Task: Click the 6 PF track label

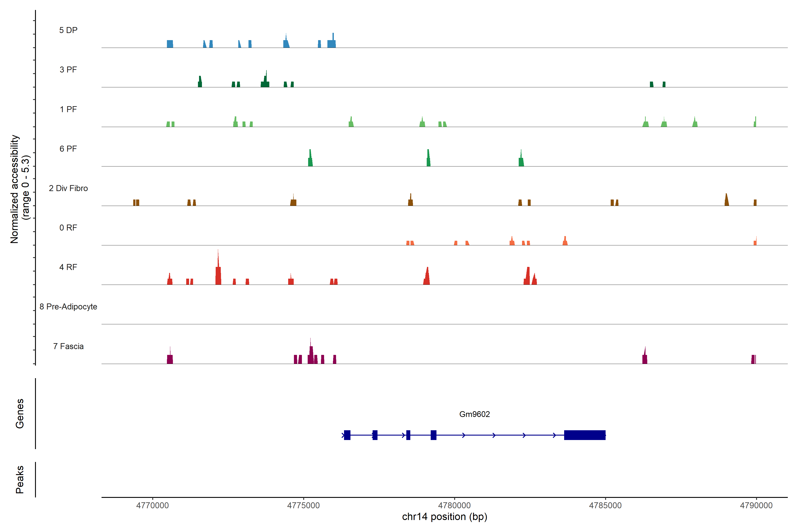Action: pos(68,149)
